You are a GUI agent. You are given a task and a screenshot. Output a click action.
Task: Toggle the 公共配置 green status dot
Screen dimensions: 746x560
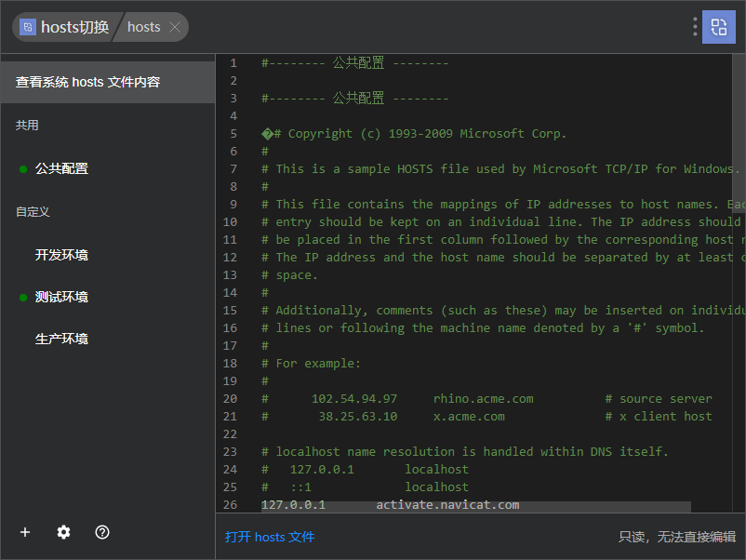click(23, 169)
